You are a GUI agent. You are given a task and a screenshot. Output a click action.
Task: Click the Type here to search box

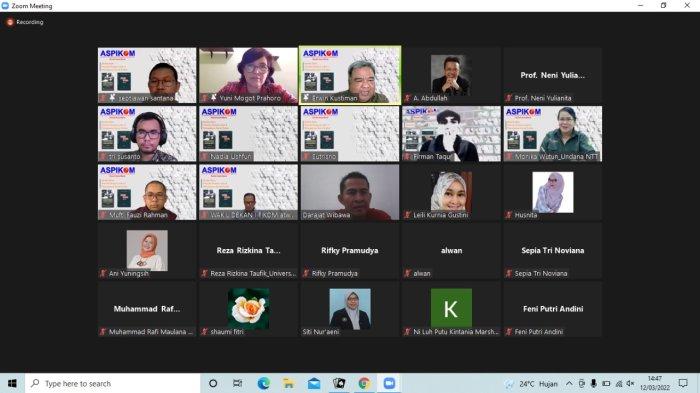[x=112, y=383]
